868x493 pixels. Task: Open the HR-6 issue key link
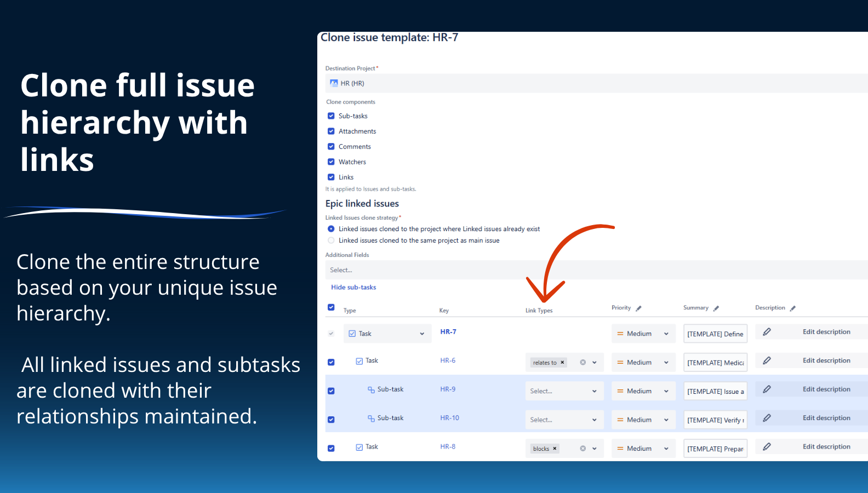click(448, 360)
